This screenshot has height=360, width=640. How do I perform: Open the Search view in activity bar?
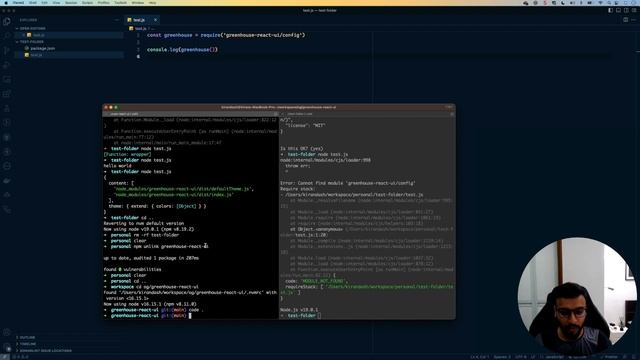7,36
